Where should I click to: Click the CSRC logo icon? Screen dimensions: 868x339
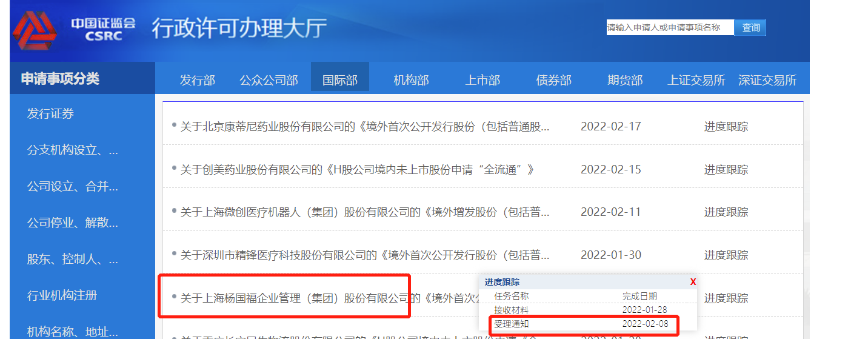36,31
